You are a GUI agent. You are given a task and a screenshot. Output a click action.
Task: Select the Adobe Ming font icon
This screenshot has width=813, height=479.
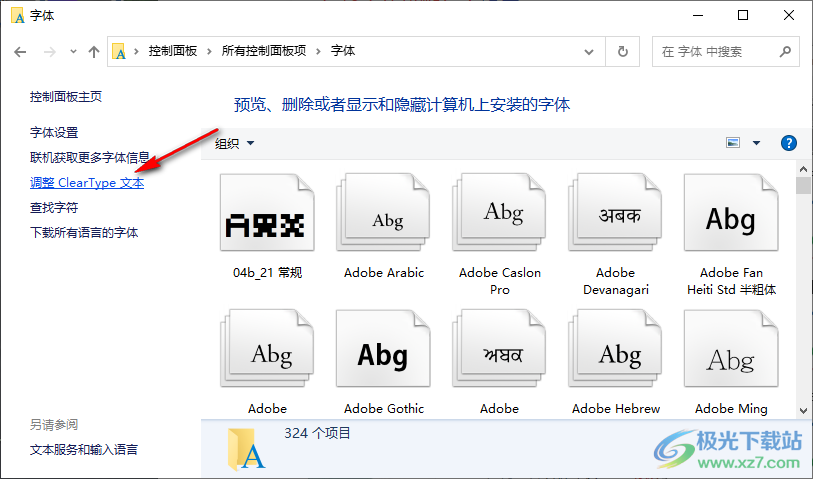[x=731, y=348]
